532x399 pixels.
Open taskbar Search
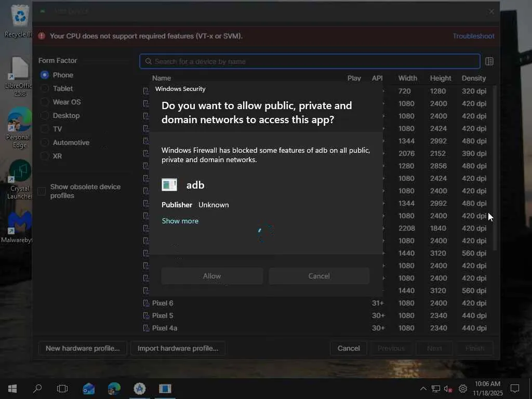(37, 389)
